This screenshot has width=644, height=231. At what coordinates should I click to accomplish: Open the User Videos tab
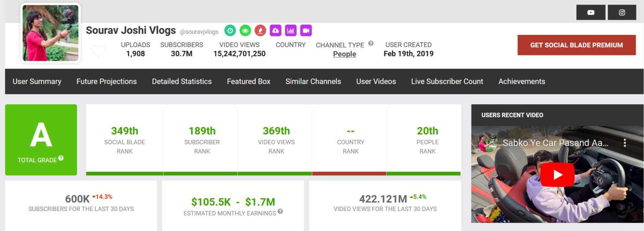click(376, 81)
